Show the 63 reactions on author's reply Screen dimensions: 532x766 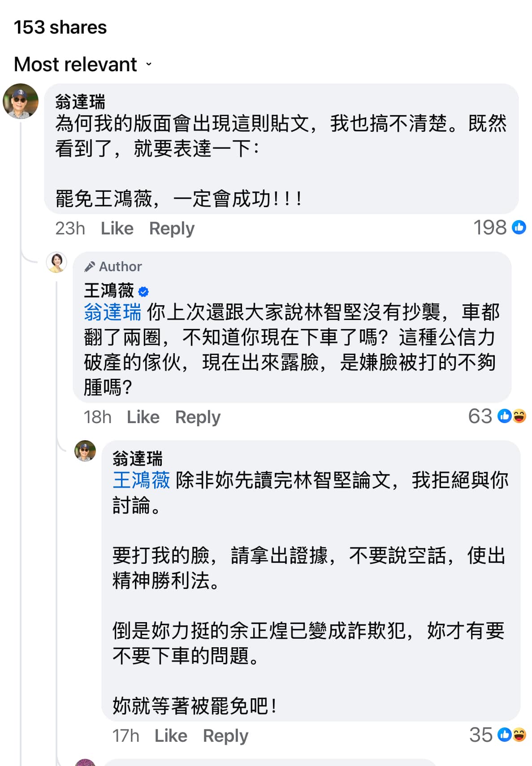click(496, 416)
